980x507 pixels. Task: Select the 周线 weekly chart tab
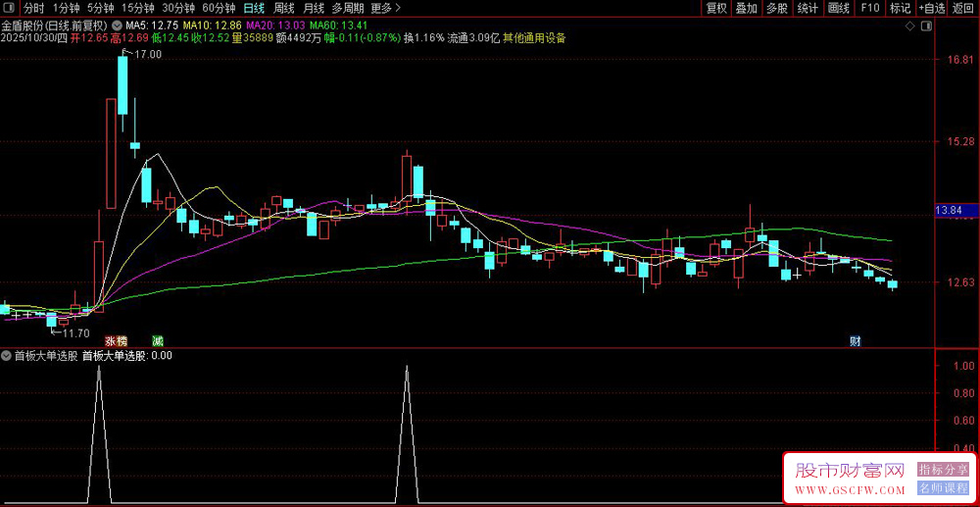pyautogui.click(x=284, y=8)
